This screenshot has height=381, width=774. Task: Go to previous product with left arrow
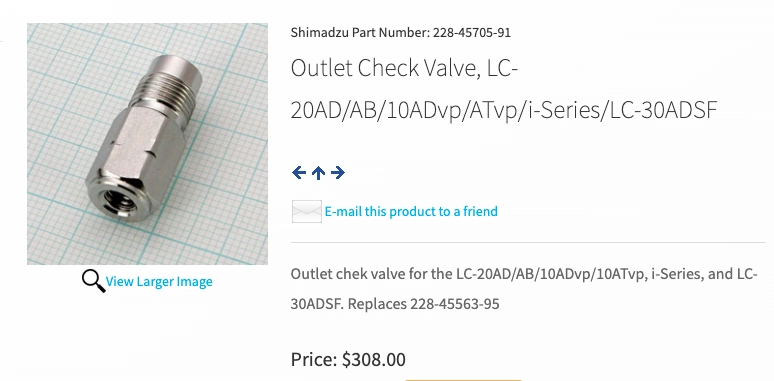(299, 172)
